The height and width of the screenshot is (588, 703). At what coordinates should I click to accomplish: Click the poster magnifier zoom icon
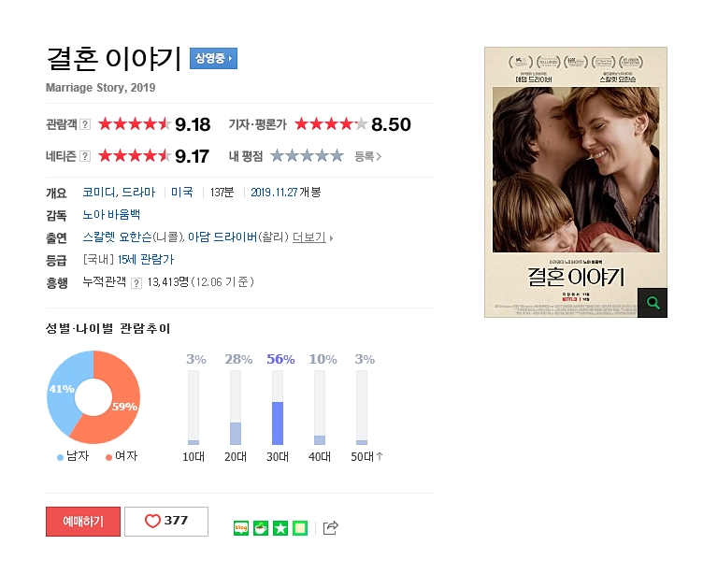pyautogui.click(x=653, y=303)
